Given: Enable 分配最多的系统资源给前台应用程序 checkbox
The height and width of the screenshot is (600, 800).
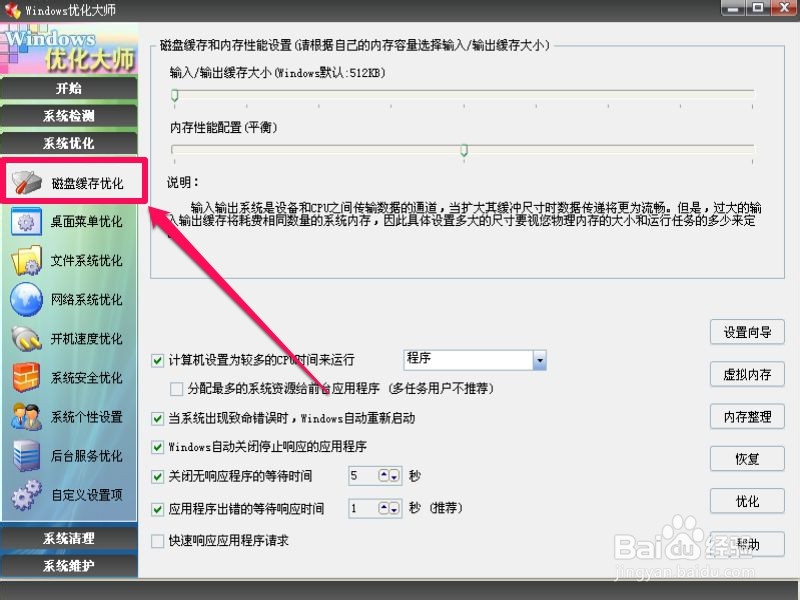Looking at the screenshot, I should (177, 389).
